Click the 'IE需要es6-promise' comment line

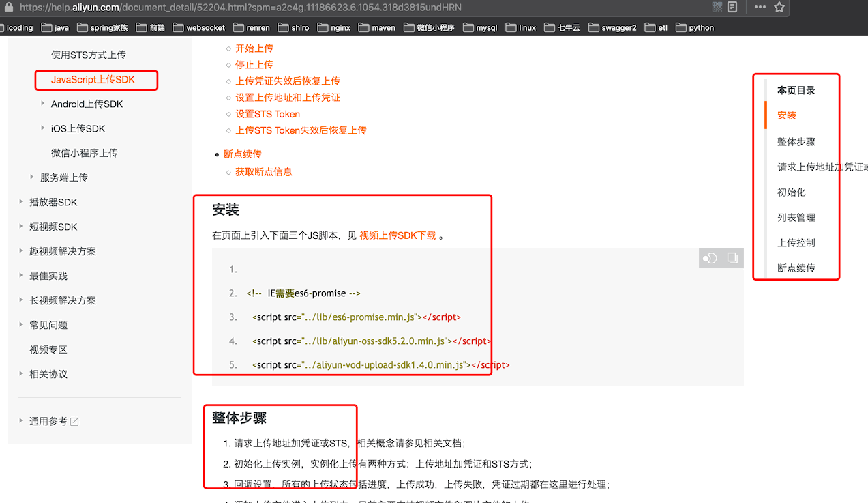(303, 293)
